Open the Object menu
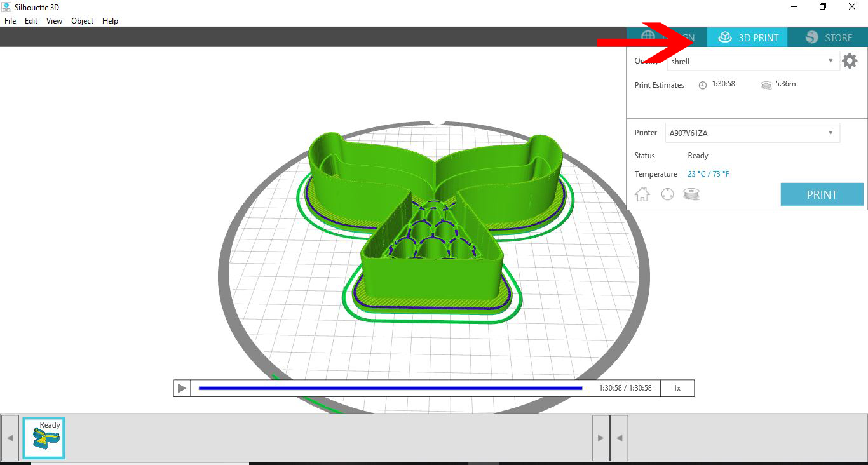 click(83, 21)
